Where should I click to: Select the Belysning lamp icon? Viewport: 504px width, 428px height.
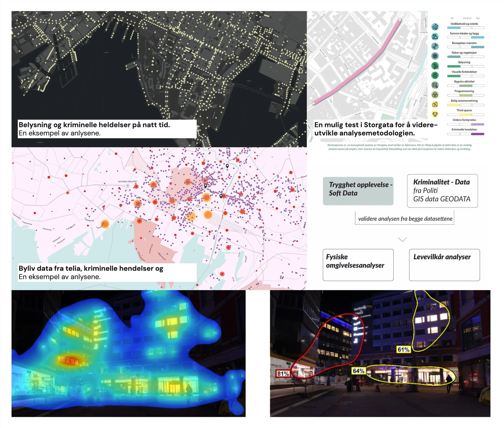click(435, 66)
